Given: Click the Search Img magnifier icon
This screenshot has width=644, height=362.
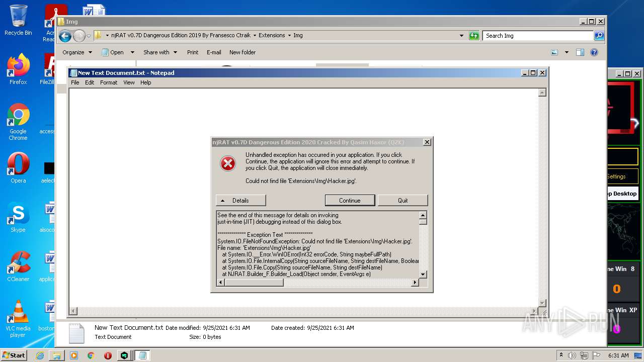Looking at the screenshot, I should pyautogui.click(x=599, y=36).
